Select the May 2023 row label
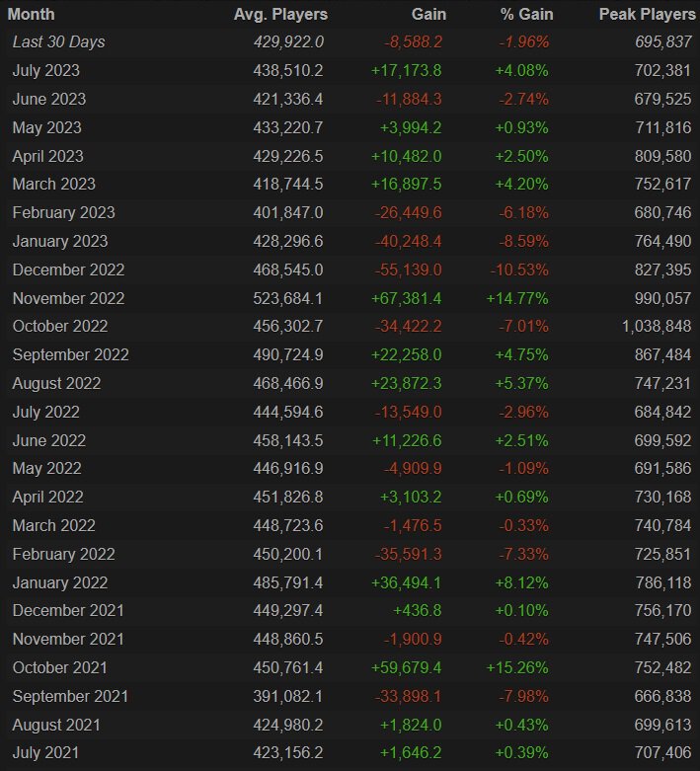This screenshot has height=771, width=700. tap(46, 128)
